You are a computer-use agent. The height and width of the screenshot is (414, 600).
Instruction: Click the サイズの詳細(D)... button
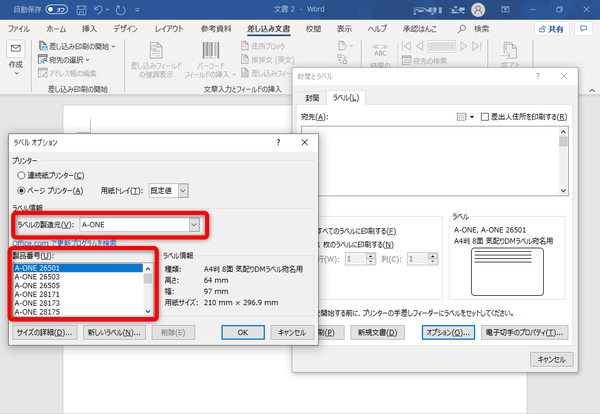45,333
